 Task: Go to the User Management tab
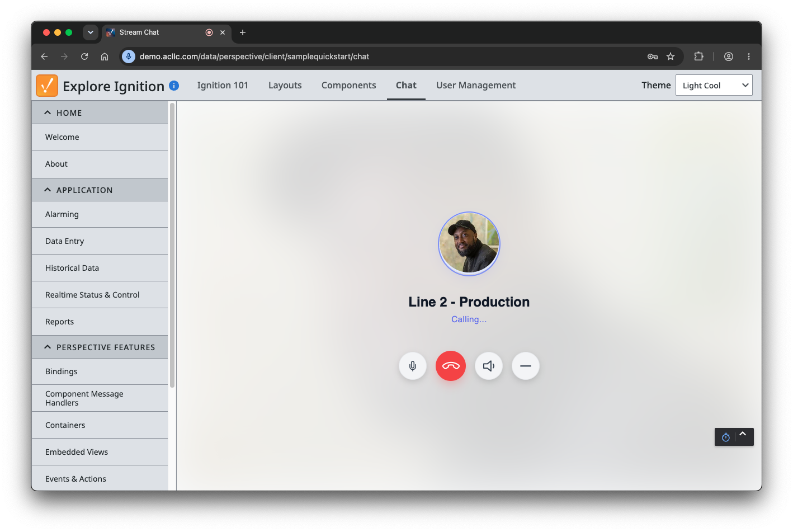coord(476,85)
